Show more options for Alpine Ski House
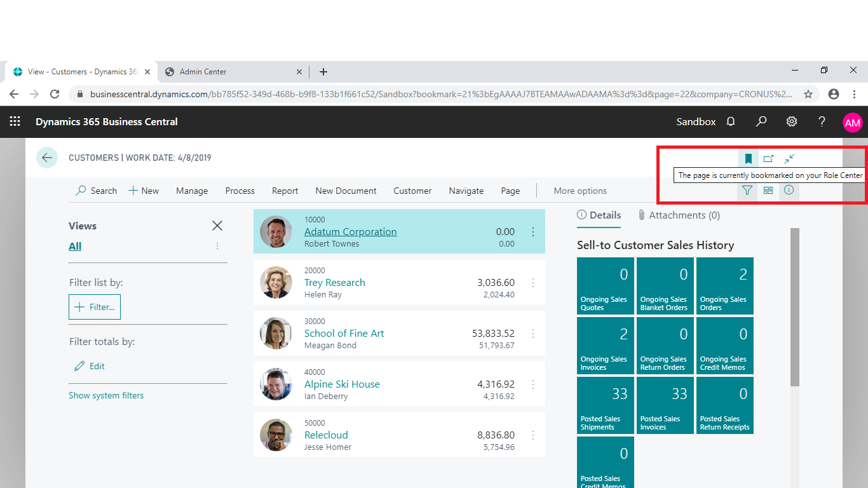 pyautogui.click(x=533, y=384)
